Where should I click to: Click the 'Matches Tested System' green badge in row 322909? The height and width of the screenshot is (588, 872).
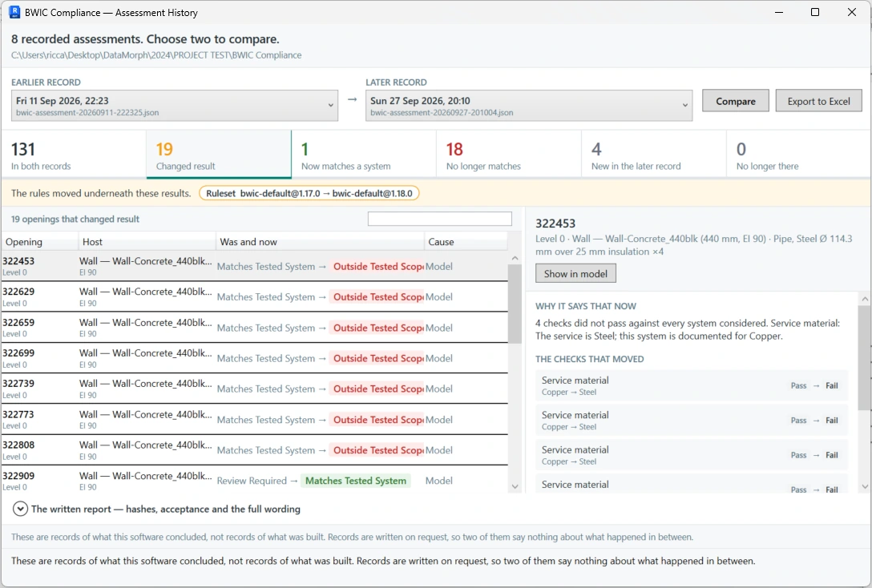pyautogui.click(x=356, y=481)
